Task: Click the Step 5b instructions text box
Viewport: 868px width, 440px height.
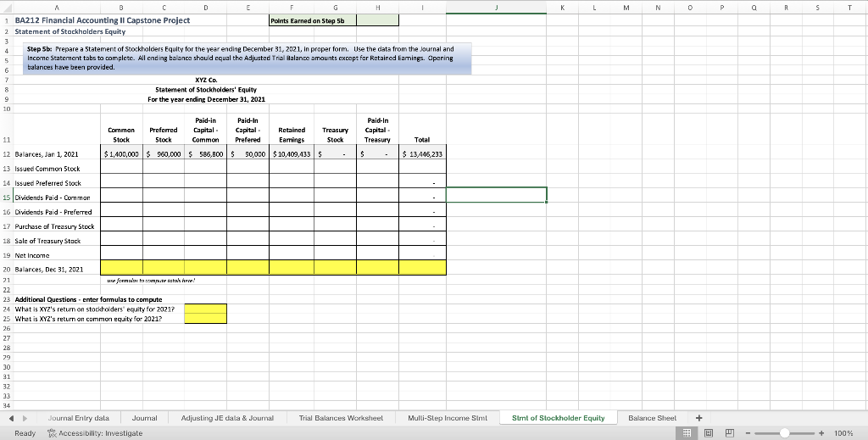Action: coord(248,58)
